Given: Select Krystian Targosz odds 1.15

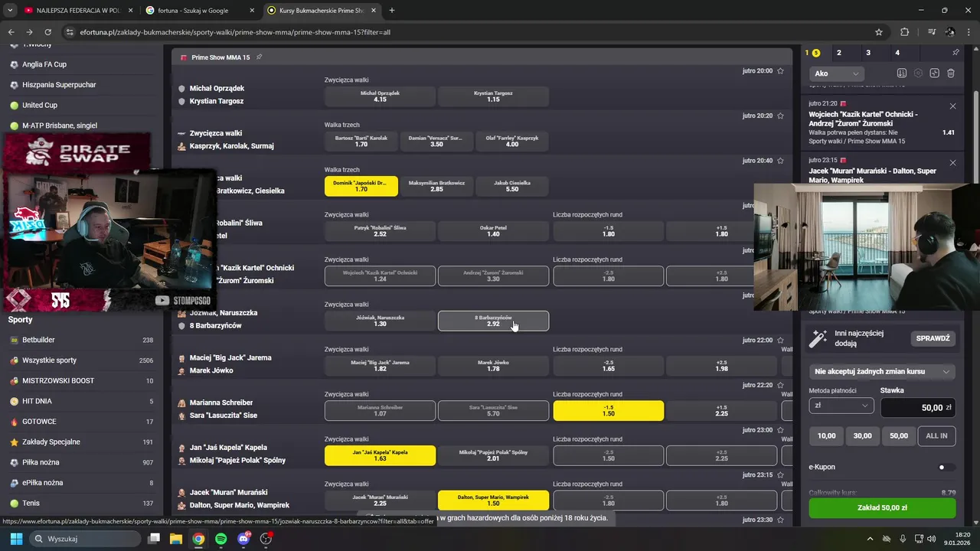Looking at the screenshot, I should tap(493, 96).
